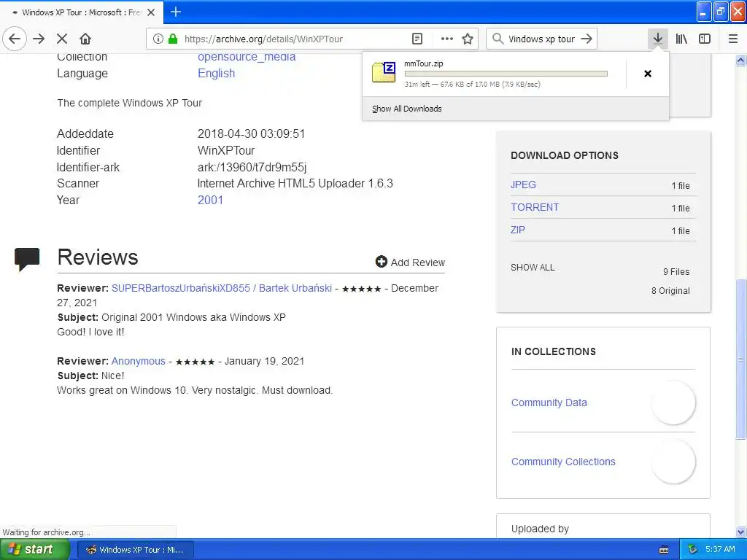The width and height of the screenshot is (747, 560).
Task: Click the mmTour.zip filename
Action: (x=424, y=64)
